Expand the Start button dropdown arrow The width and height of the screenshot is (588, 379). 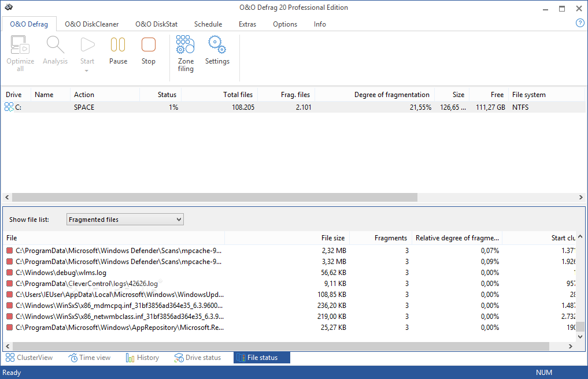87,70
